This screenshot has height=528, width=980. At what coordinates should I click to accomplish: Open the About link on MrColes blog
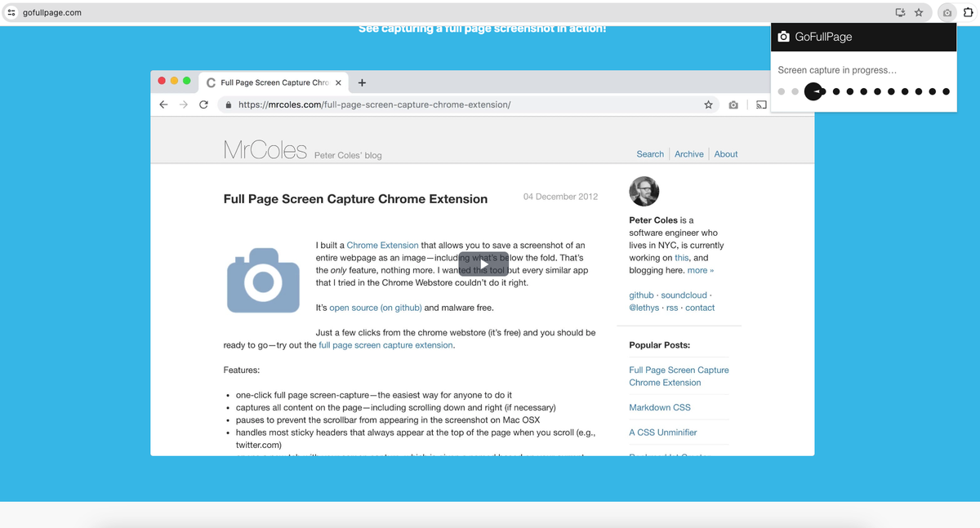click(x=726, y=154)
